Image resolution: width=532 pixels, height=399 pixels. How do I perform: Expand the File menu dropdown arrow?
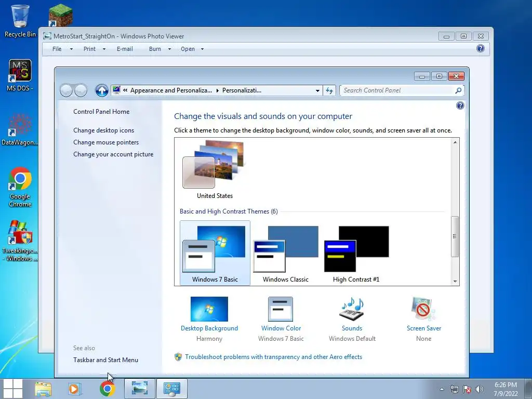71,49
